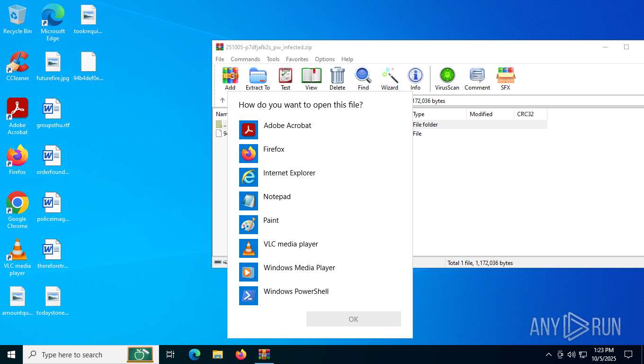Select the 94b4def0e... desktop file
644x364 pixels.
[88, 66]
